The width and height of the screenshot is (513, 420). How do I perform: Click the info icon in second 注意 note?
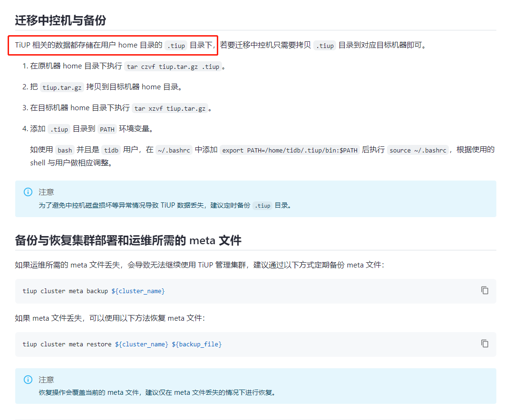pyautogui.click(x=28, y=380)
